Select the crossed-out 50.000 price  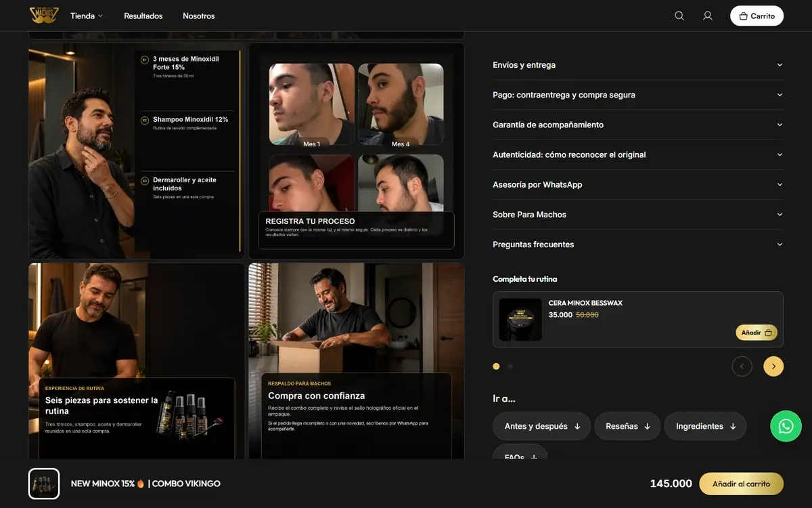587,315
